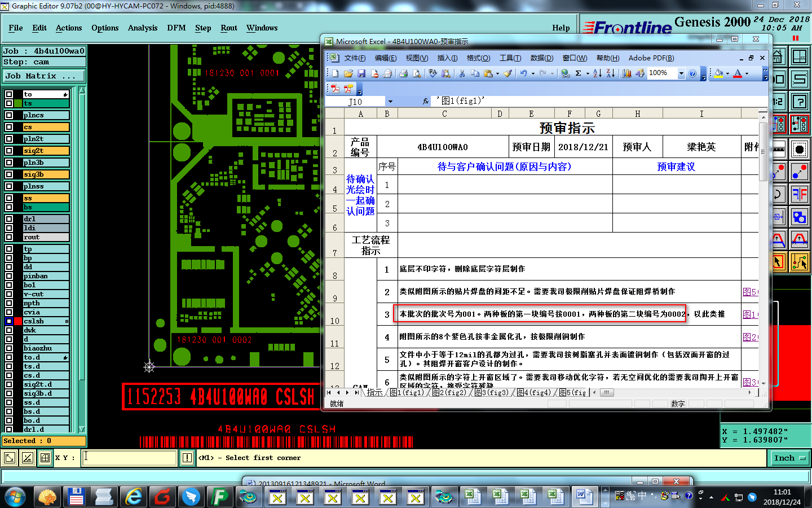
Task: Click the Convert to Adobe PDF icon
Action: [335, 89]
